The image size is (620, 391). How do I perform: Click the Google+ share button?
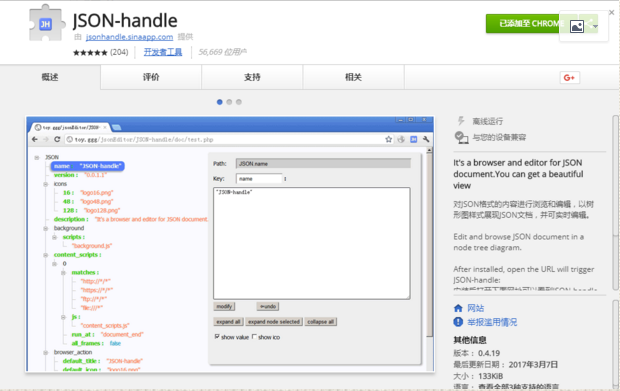[x=569, y=77]
